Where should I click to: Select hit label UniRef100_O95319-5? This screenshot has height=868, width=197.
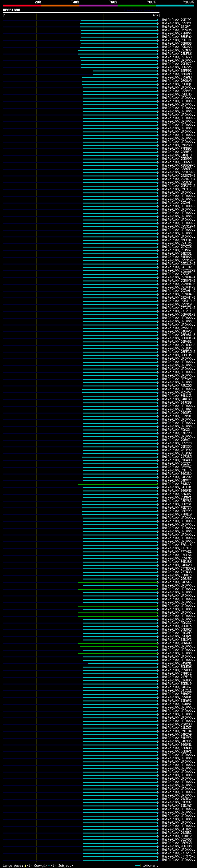coord(179,260)
